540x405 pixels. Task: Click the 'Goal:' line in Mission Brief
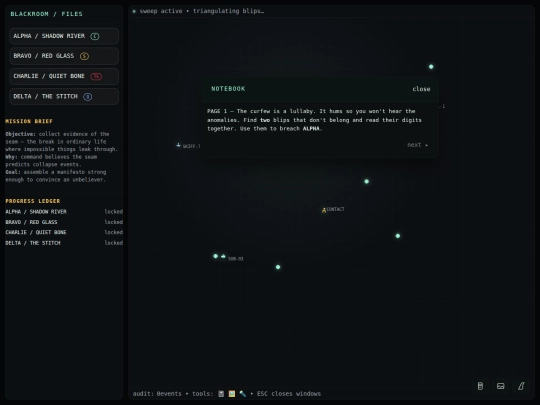(x=56, y=172)
